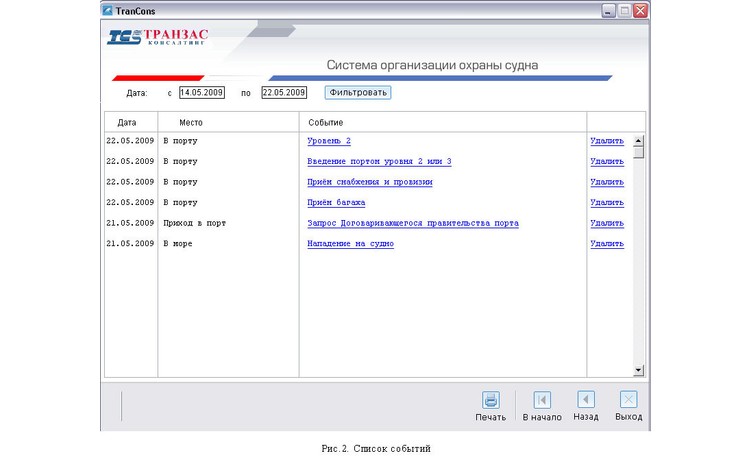Click the 'В начало' go-to-start icon
Image resolution: width=750 pixels, height=460 pixels.
coord(542,400)
